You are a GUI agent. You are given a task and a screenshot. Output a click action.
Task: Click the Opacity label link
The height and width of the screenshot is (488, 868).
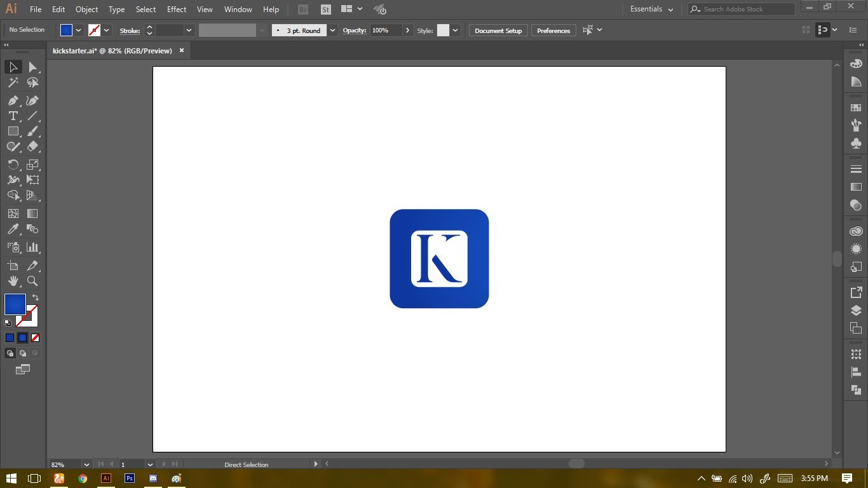[355, 30]
